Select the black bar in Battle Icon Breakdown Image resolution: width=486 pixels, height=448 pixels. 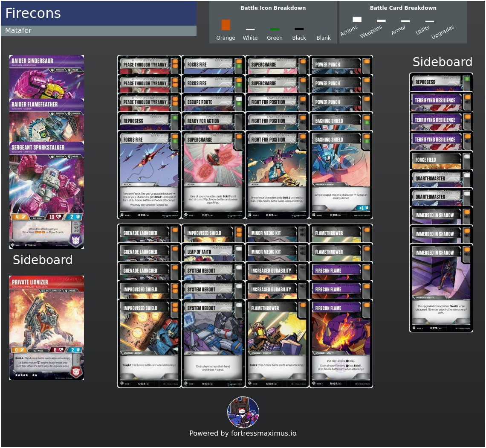coord(299,29)
